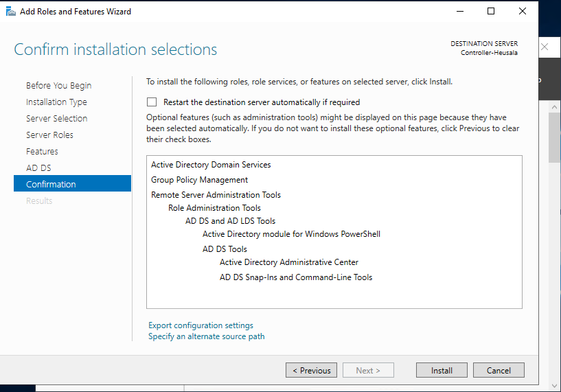Click the Install button
The image size is (561, 392).
click(x=442, y=370)
